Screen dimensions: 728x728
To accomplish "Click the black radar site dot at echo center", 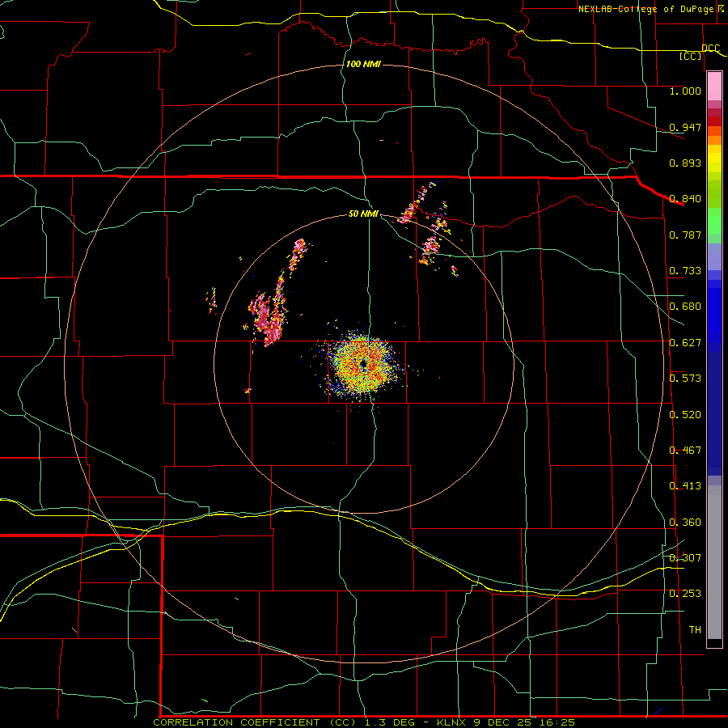I will pos(364,365).
